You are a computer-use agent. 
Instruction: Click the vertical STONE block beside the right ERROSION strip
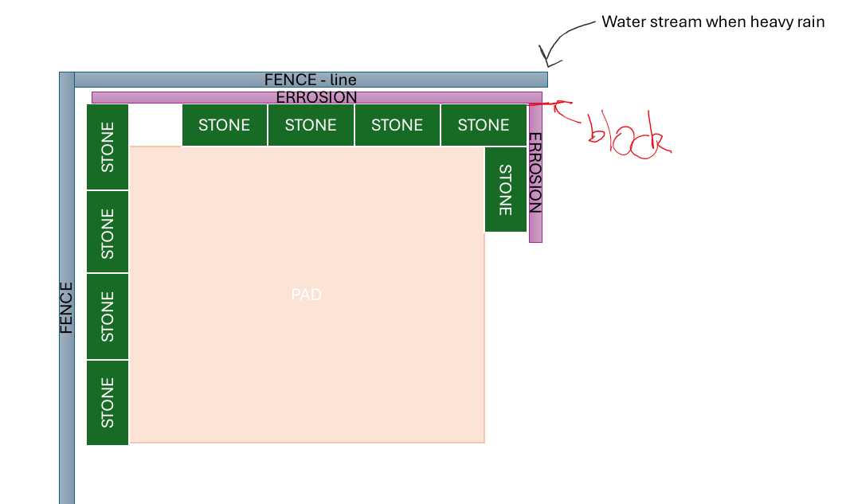point(505,189)
